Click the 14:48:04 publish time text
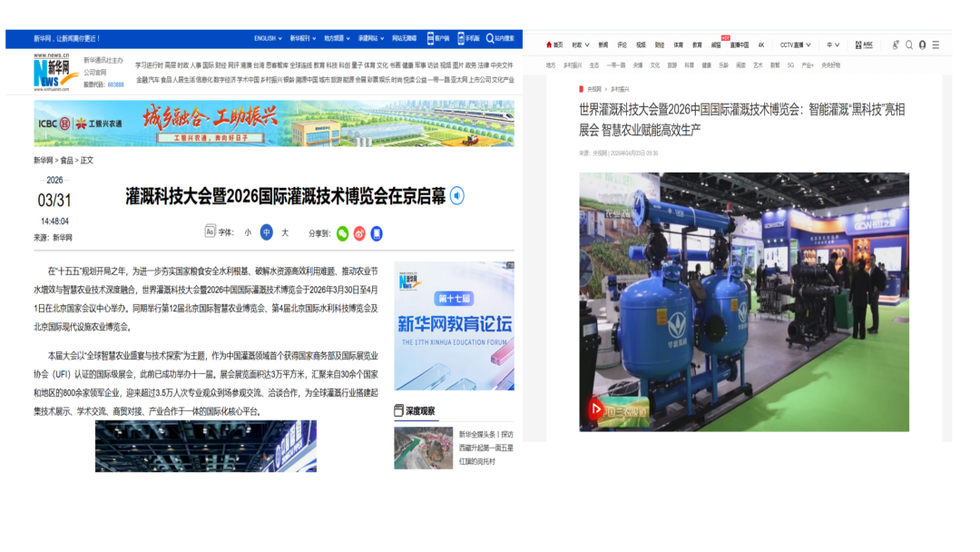 (55, 222)
